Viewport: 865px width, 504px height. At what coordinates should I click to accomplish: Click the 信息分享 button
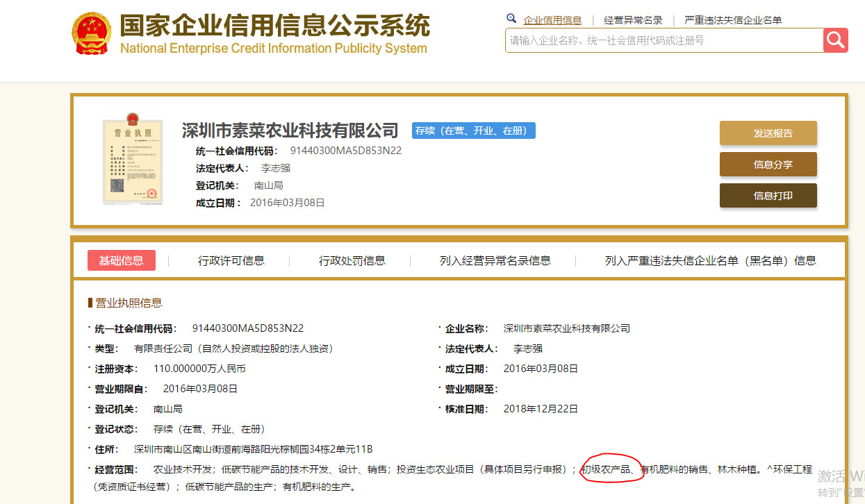[768, 165]
